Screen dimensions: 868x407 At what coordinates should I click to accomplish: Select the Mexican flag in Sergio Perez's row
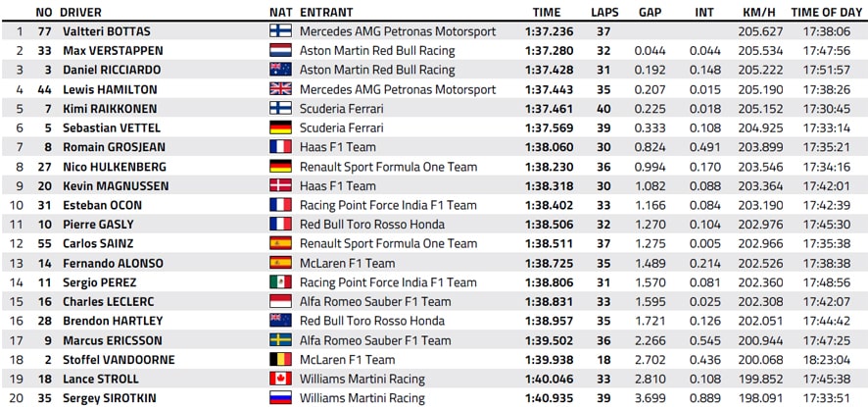click(x=280, y=282)
